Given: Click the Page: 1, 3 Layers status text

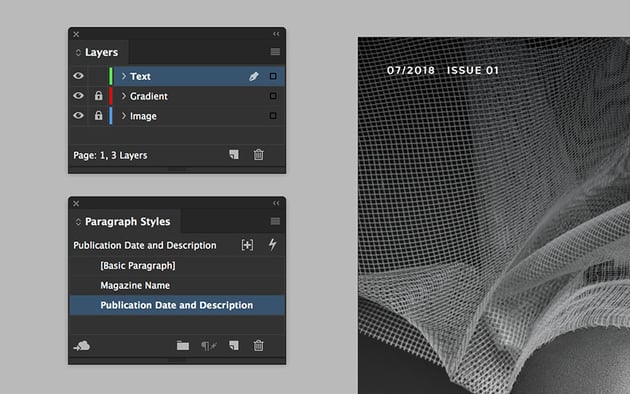Looking at the screenshot, I should [x=110, y=155].
